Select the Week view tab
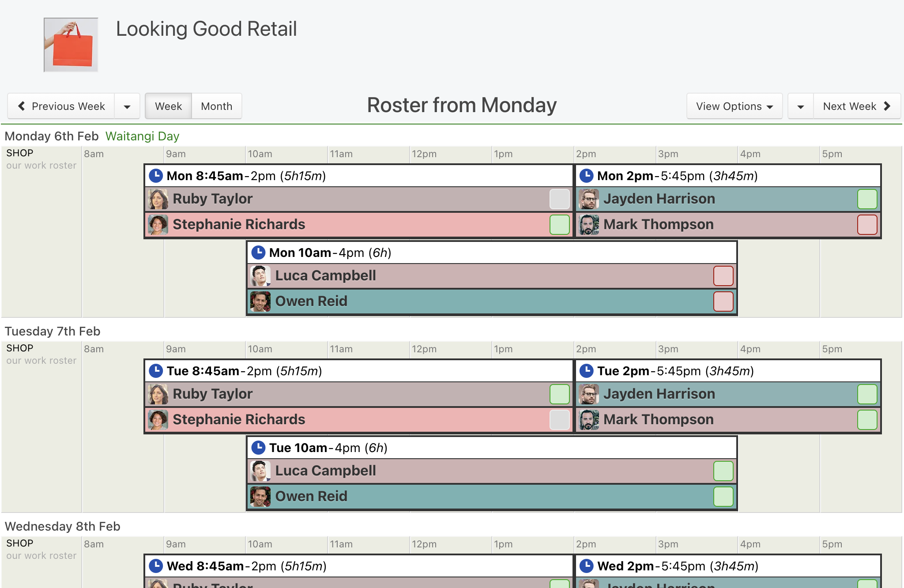 click(x=169, y=106)
